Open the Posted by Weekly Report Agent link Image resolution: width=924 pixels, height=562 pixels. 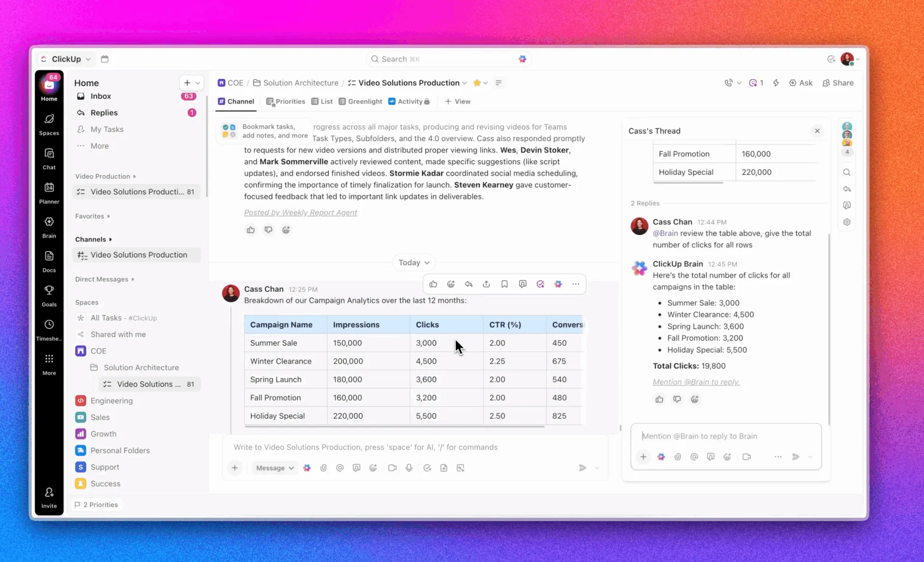(300, 212)
